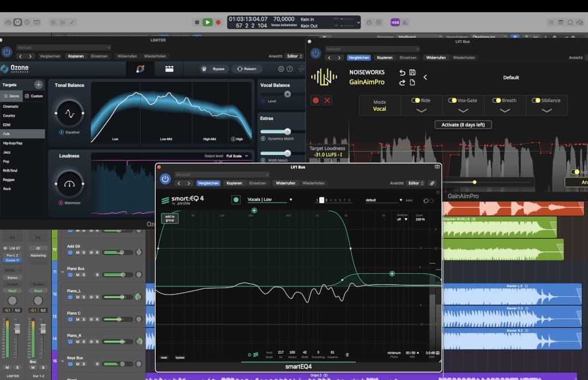This screenshot has width=588, height=380.
Task: Switch to the Custom targets tab
Action: pyautogui.click(x=34, y=96)
